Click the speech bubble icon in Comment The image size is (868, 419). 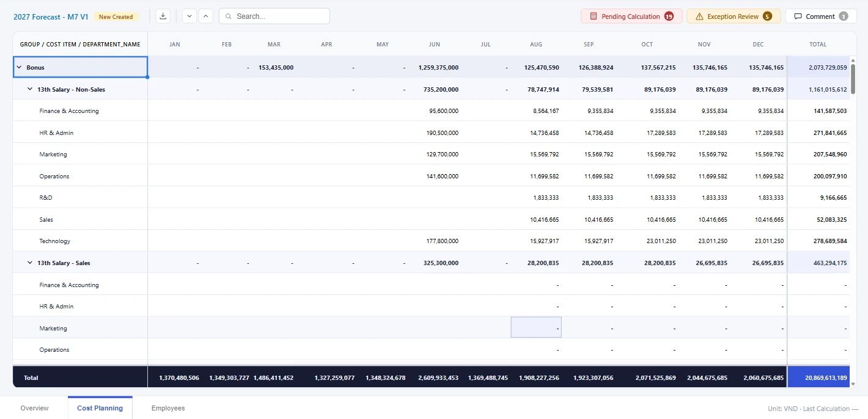tap(798, 16)
